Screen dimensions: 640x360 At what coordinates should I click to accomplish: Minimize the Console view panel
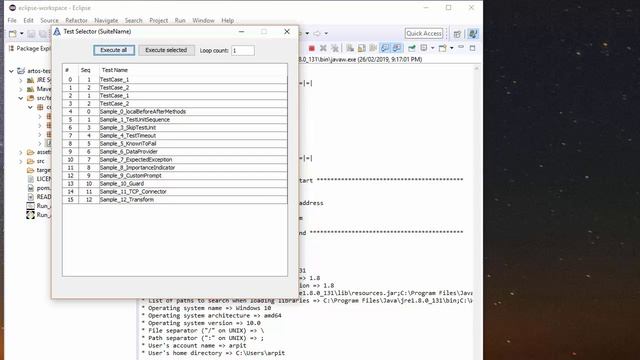tap(461, 48)
